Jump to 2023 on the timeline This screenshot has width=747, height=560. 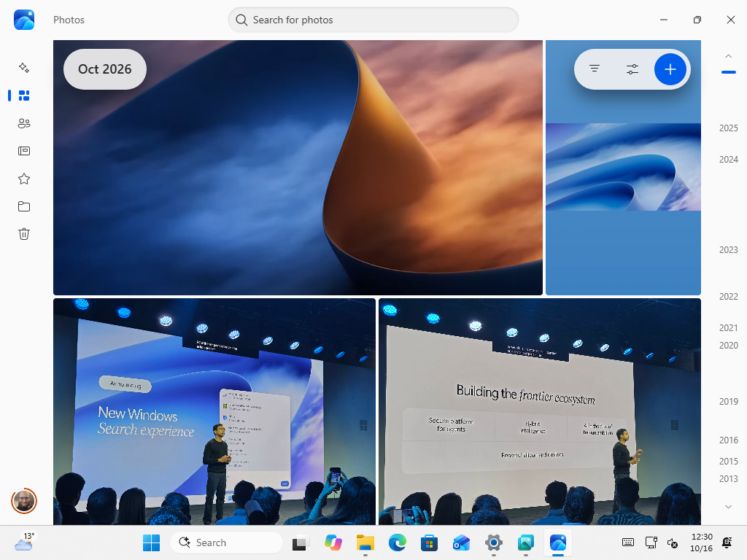pyautogui.click(x=729, y=250)
